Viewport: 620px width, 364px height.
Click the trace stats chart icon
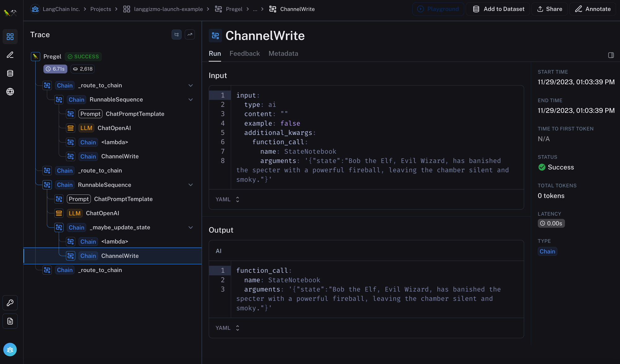pos(190,35)
